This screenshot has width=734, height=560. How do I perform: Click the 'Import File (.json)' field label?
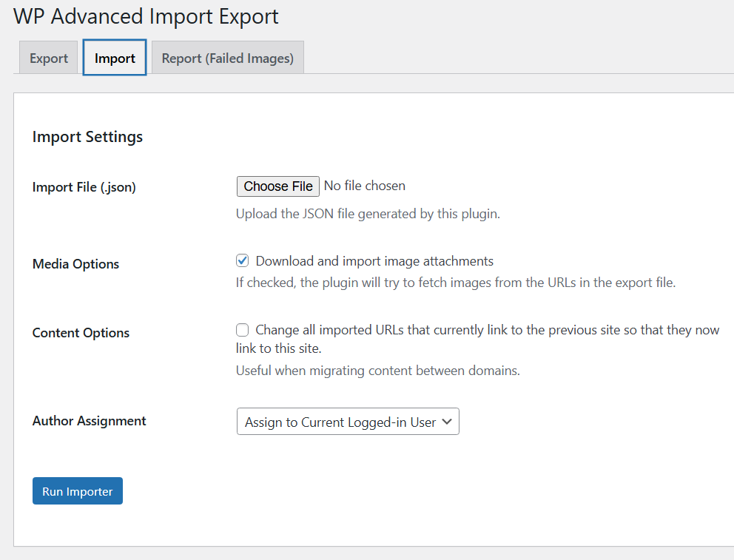84,187
